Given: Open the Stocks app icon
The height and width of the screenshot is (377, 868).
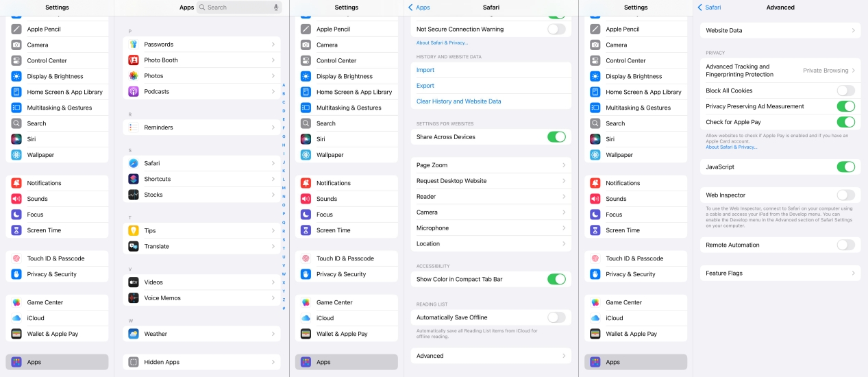Looking at the screenshot, I should tap(134, 195).
